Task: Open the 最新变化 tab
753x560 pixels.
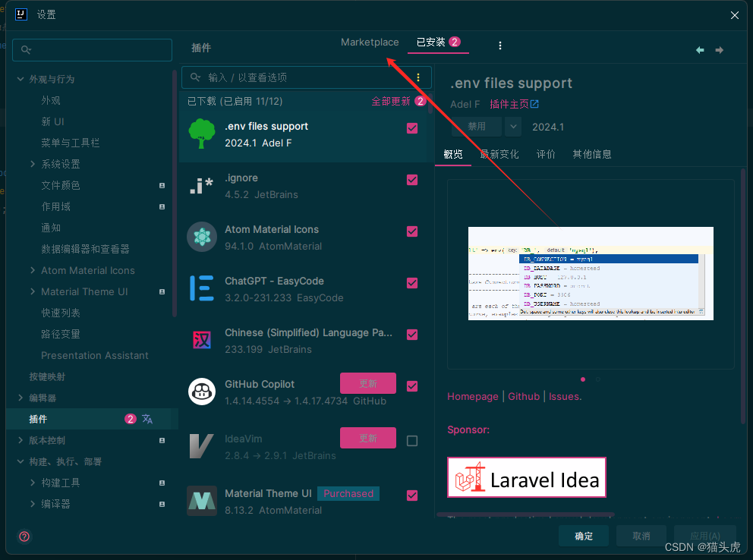Action: (x=499, y=154)
